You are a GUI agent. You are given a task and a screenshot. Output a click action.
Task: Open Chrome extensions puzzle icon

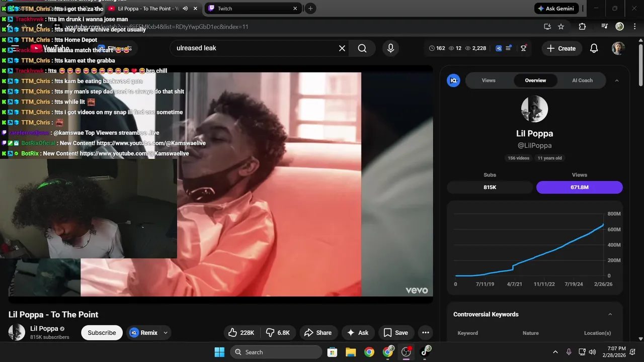[x=582, y=27]
